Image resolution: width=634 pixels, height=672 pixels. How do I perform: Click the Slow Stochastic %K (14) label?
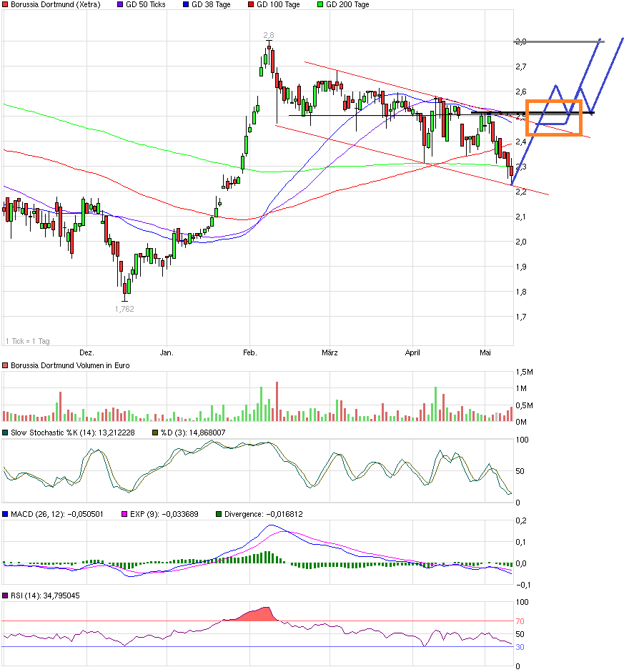pos(73,433)
